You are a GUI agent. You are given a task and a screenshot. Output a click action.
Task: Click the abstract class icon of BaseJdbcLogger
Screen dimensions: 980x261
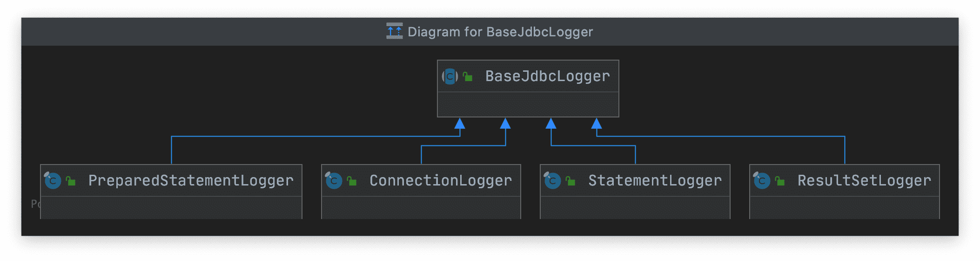click(450, 76)
